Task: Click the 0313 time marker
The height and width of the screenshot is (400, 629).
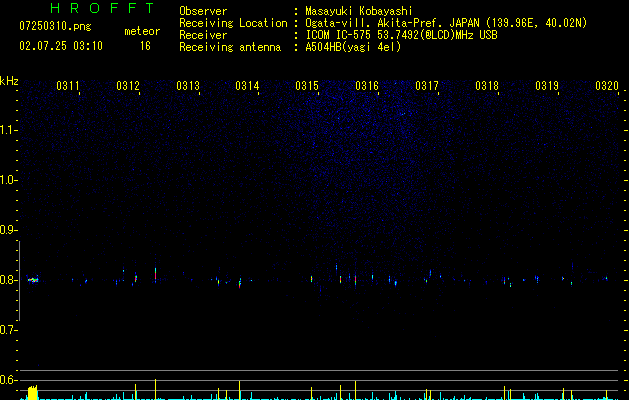Action: click(x=188, y=85)
